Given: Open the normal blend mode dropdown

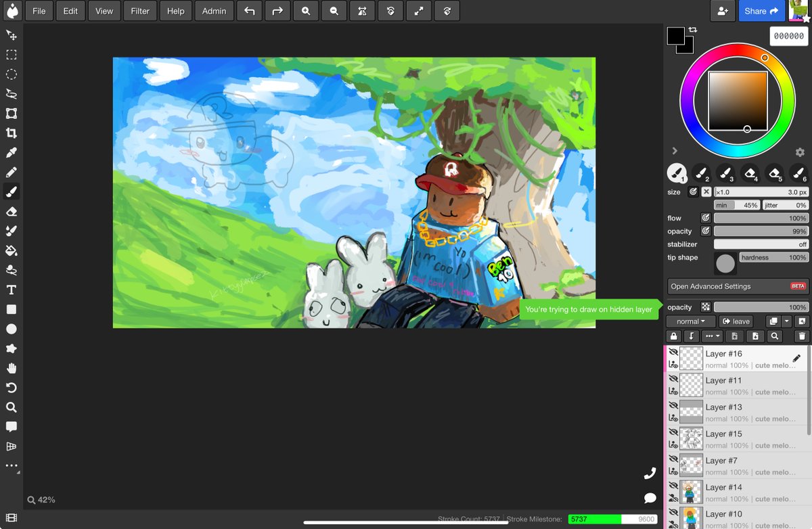Looking at the screenshot, I should tap(691, 321).
